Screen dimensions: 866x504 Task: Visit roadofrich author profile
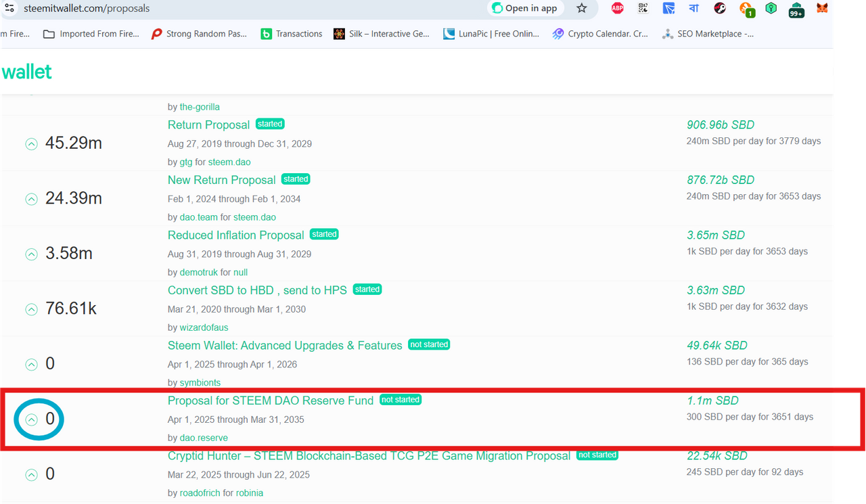tap(200, 493)
